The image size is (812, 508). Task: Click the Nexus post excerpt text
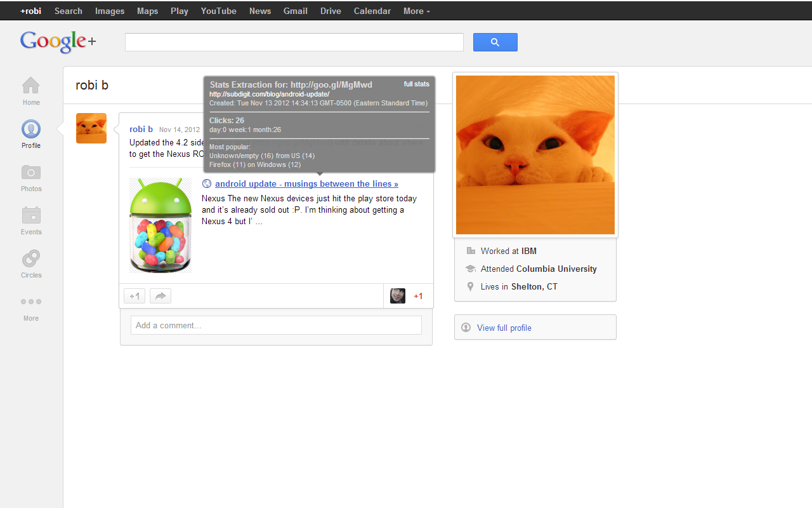309,210
